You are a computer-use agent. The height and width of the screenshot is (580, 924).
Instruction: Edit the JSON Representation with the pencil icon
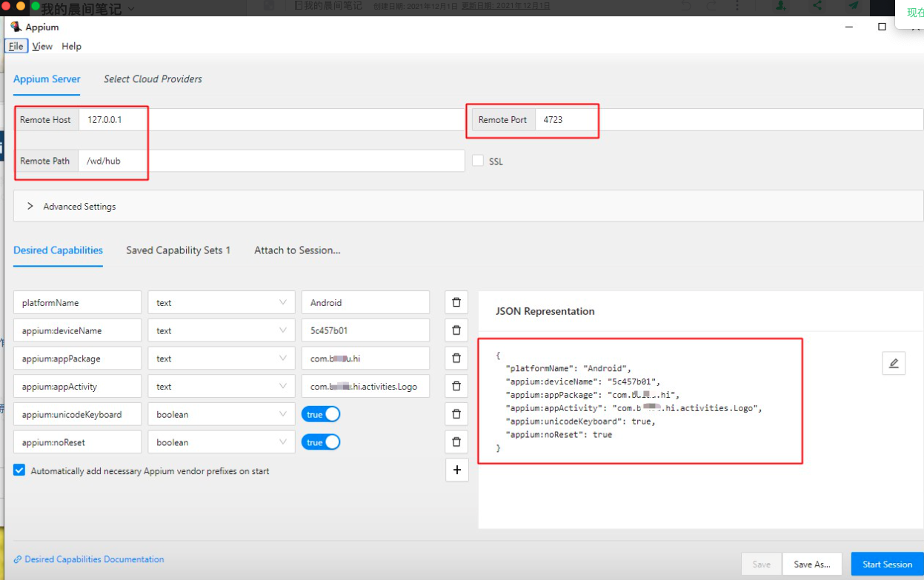pos(894,362)
